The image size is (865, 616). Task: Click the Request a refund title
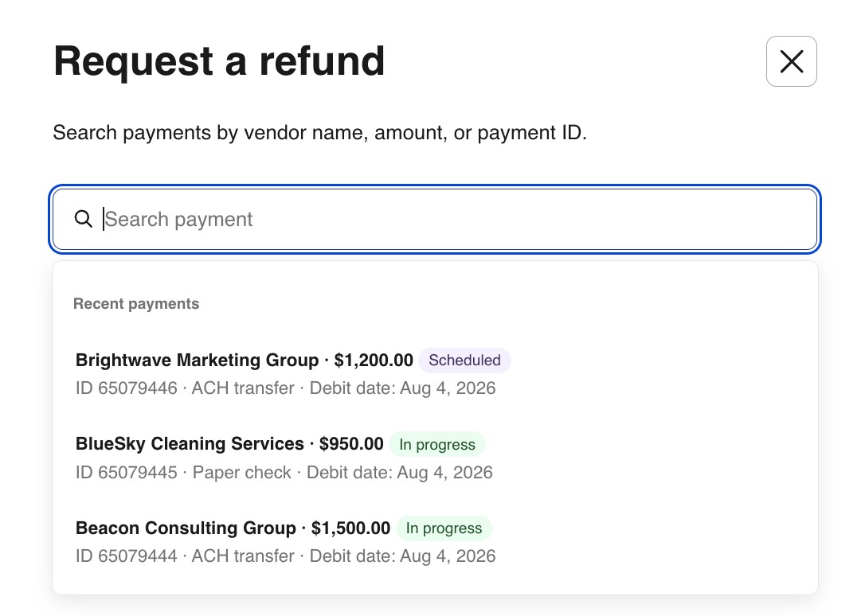[219, 60]
